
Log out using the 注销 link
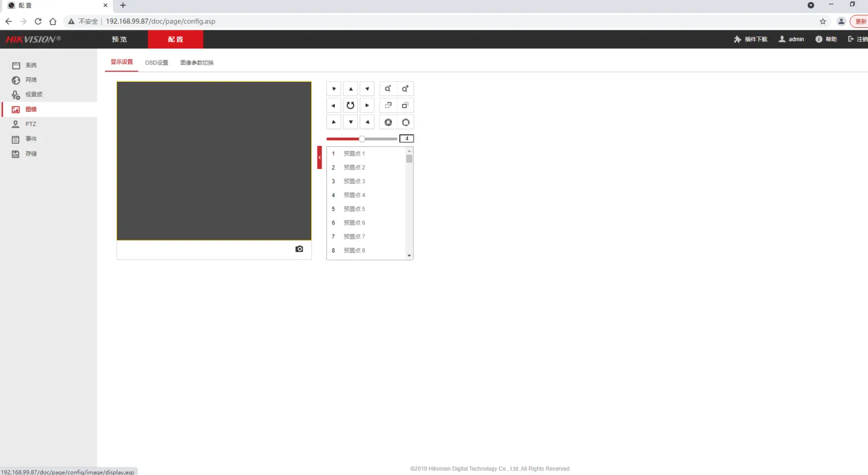click(x=858, y=39)
